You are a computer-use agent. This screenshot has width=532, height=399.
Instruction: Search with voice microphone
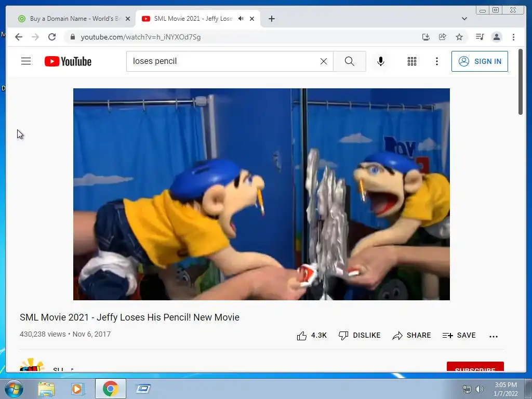381,61
